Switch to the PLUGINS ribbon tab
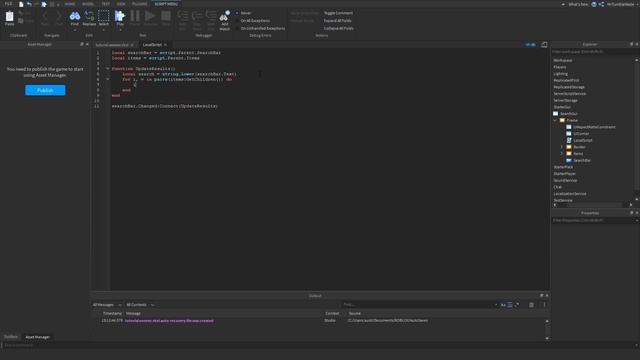 140,4
